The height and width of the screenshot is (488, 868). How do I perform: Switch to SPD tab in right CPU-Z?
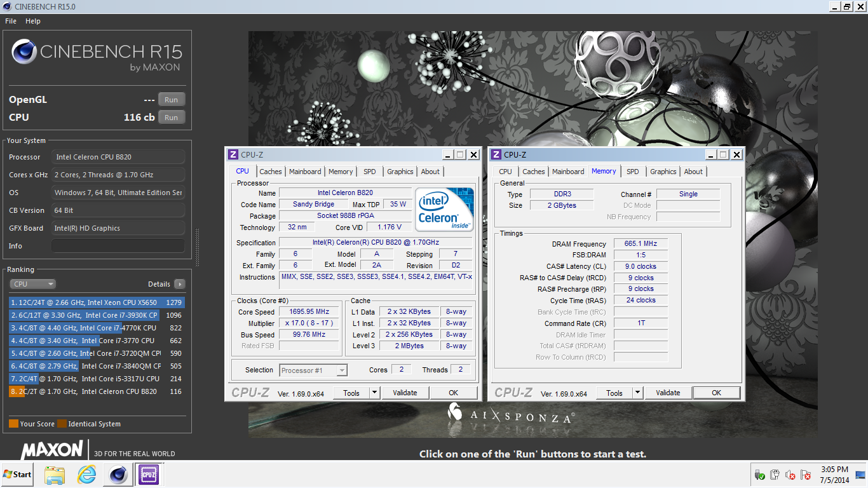click(x=633, y=172)
